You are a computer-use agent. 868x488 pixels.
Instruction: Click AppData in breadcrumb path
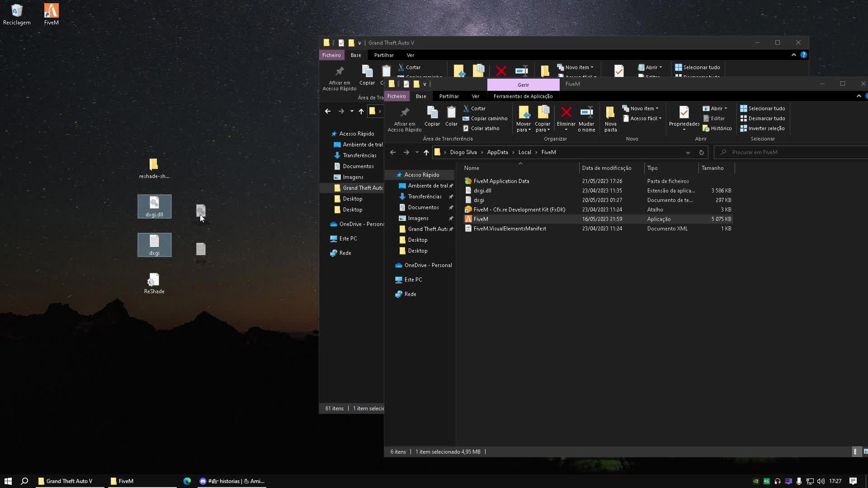(x=497, y=152)
